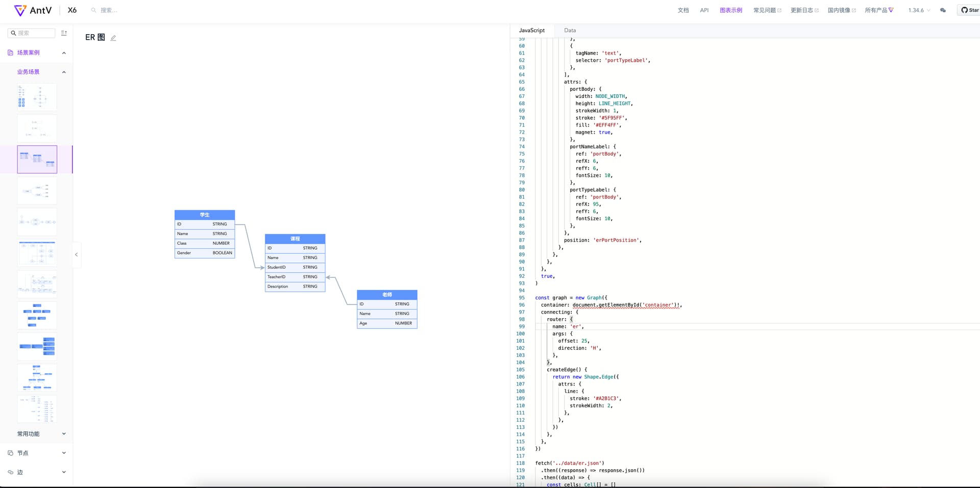The image size is (980, 488).
Task: Click the 节点 section icon in sidebar
Action: click(10, 453)
